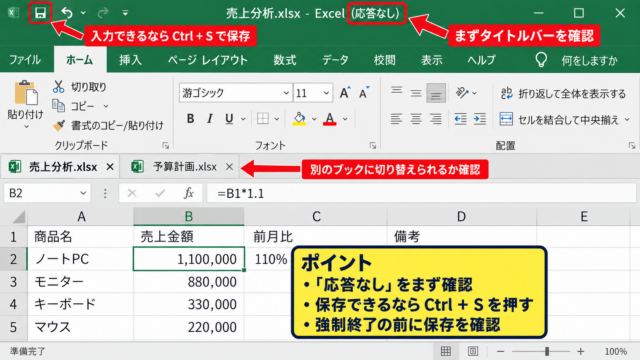Click 切り取り (cut) button
Screen dimensions: 640x360
pyautogui.click(x=80, y=87)
